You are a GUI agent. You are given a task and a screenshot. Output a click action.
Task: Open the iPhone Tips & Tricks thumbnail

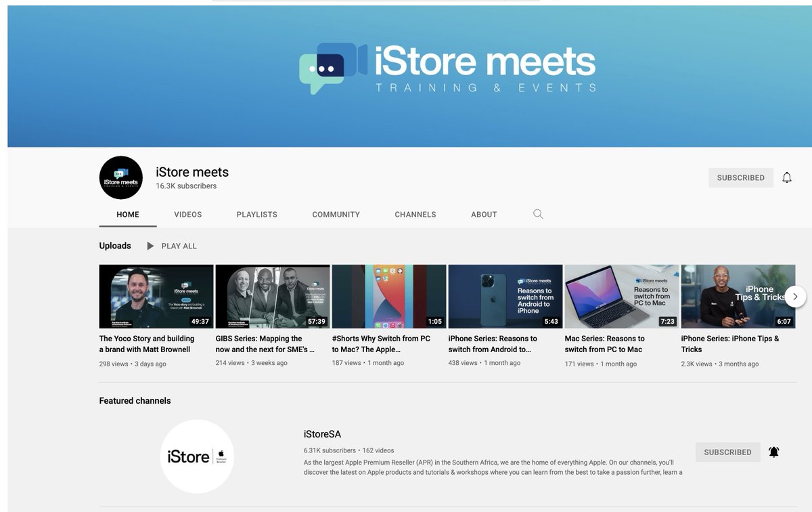[x=738, y=297]
